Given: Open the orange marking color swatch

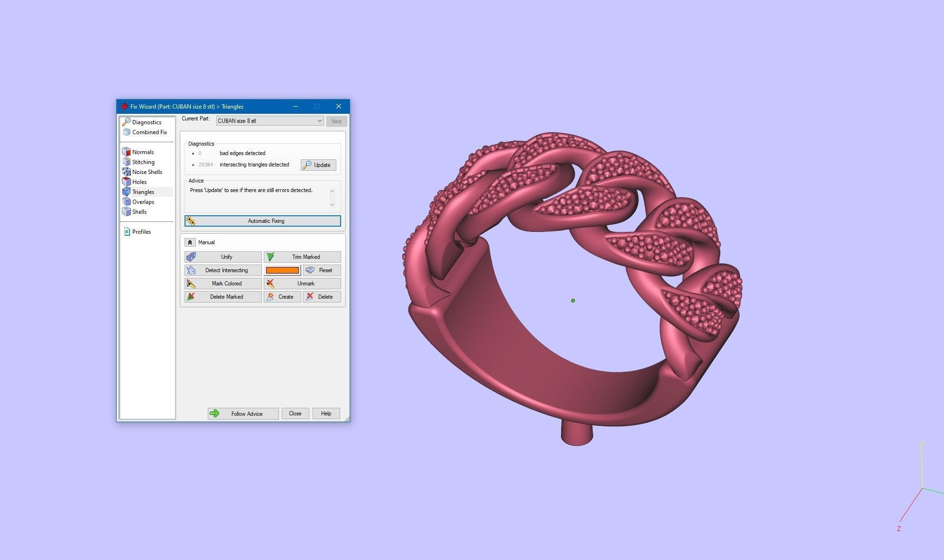Looking at the screenshot, I should click(282, 270).
